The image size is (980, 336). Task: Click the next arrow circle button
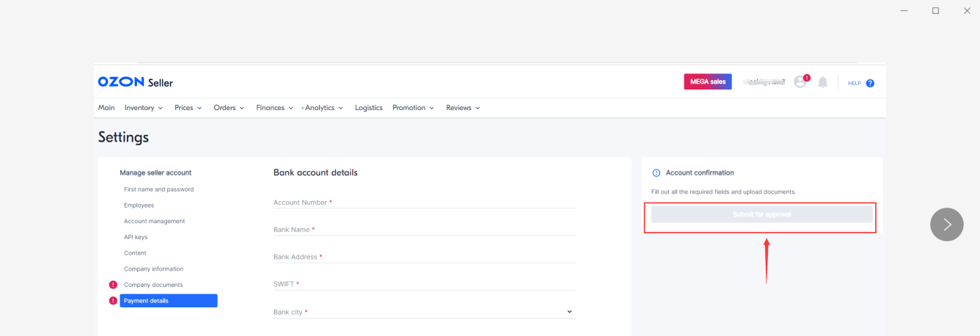(x=946, y=224)
